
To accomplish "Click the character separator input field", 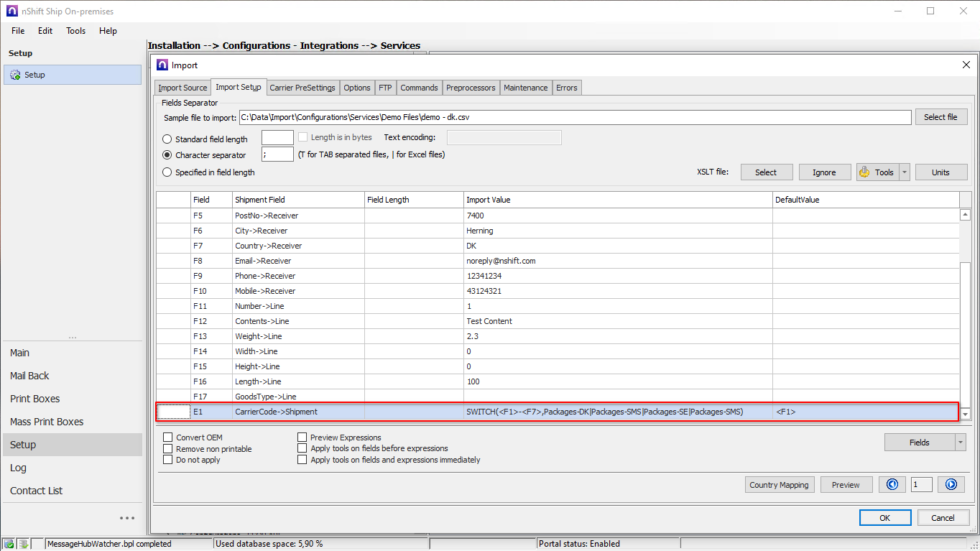I will pyautogui.click(x=277, y=154).
